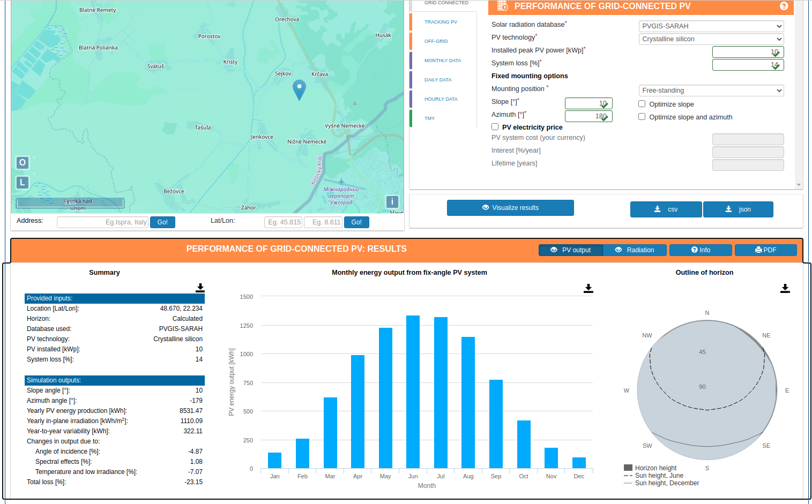The image size is (812, 504).
Task: Click the Visualize results button
Action: tap(510, 208)
